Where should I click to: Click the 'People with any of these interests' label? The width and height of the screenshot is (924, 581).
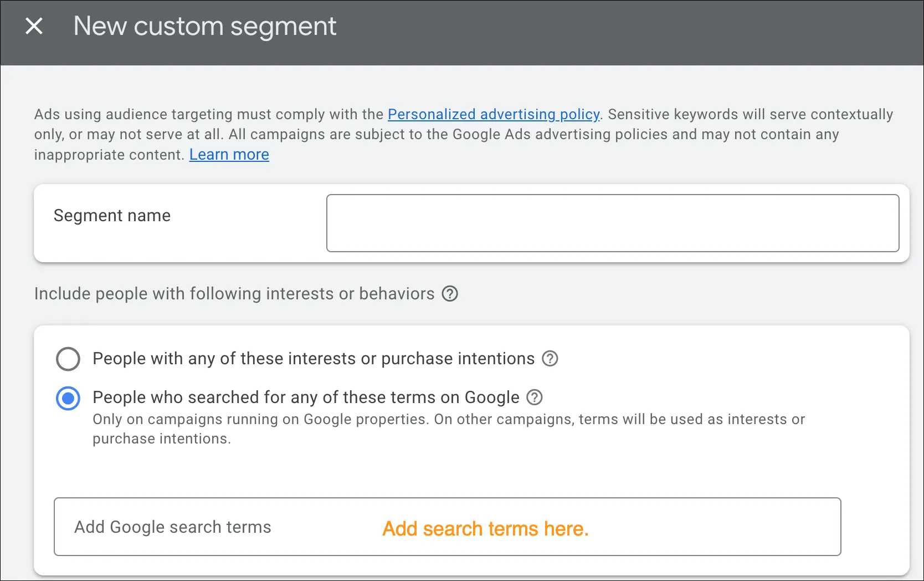(x=313, y=359)
